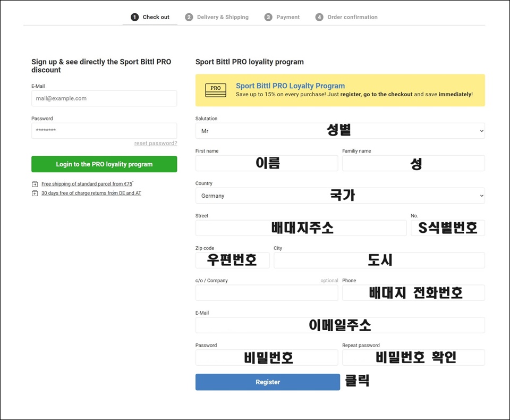Select the Order confirmation step tab
The image size is (510, 420).
(x=346, y=17)
